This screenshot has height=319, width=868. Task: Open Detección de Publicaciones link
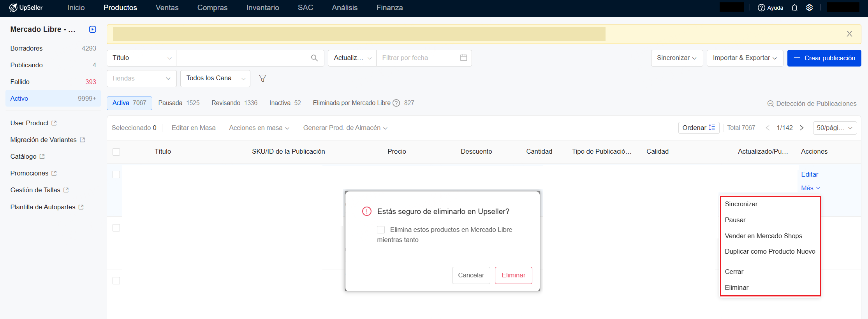[812, 103]
